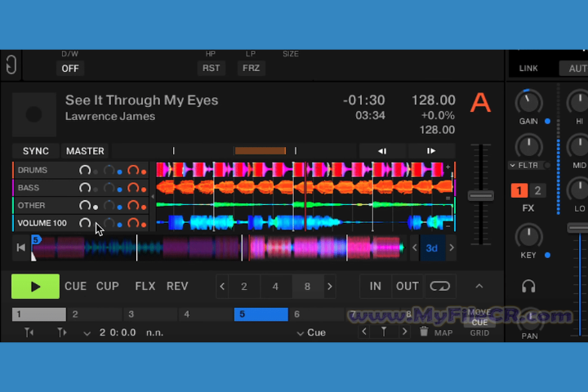
Task: Set loop OUT point
Action: [408, 286]
